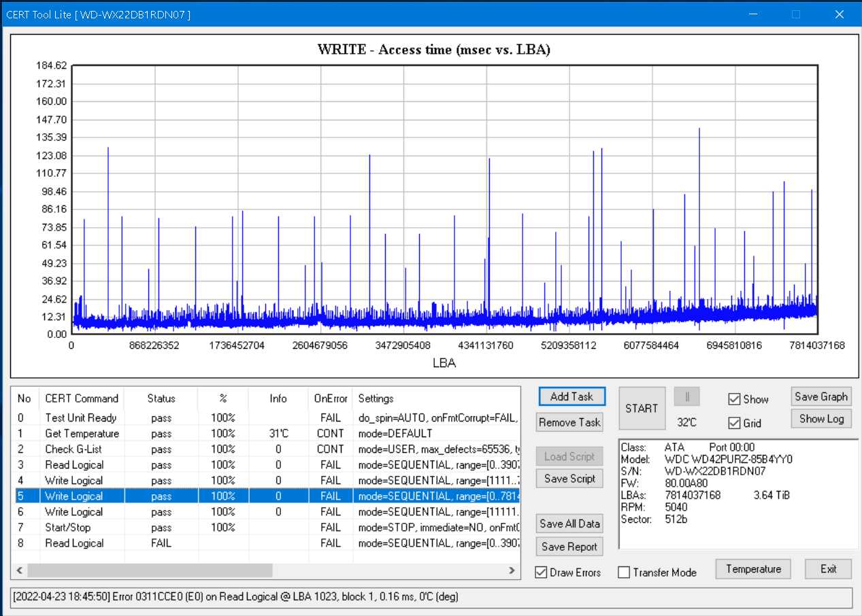Save the current script

569,479
